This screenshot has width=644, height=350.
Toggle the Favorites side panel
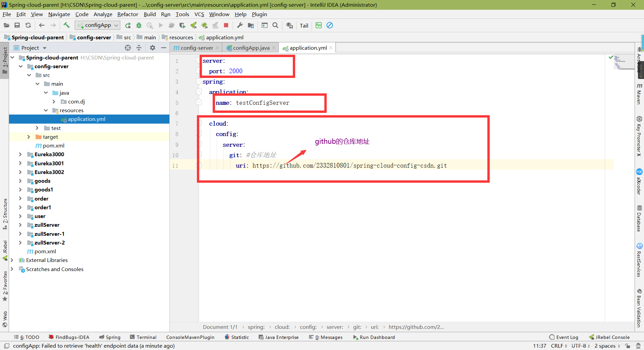5,286
